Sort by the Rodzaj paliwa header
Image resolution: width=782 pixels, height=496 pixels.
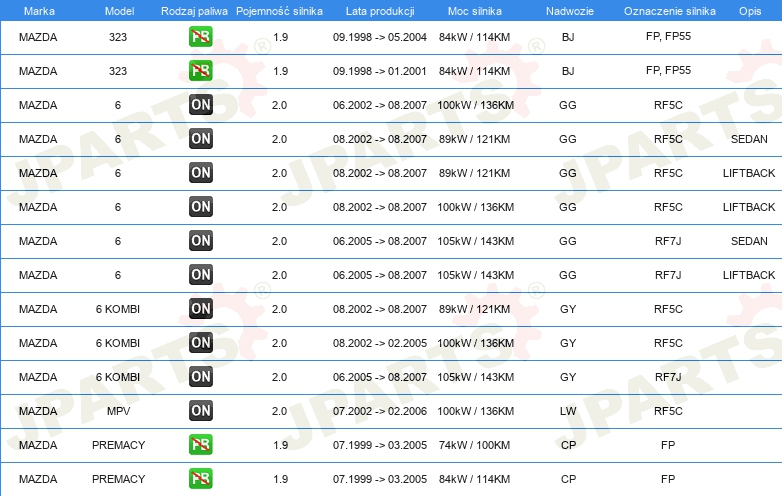(x=194, y=11)
